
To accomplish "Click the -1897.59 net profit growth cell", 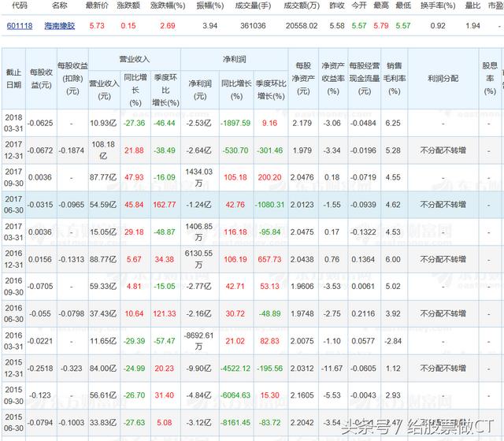I will 235,123.
